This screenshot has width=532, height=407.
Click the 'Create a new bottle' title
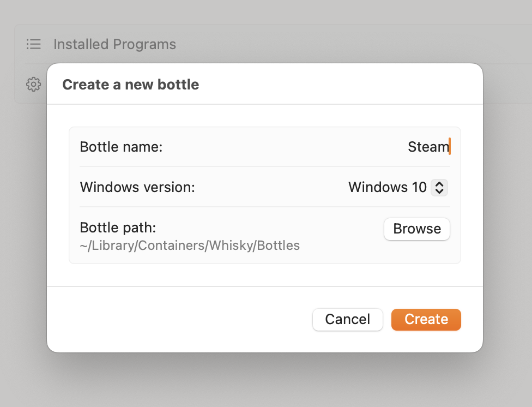[x=131, y=85]
